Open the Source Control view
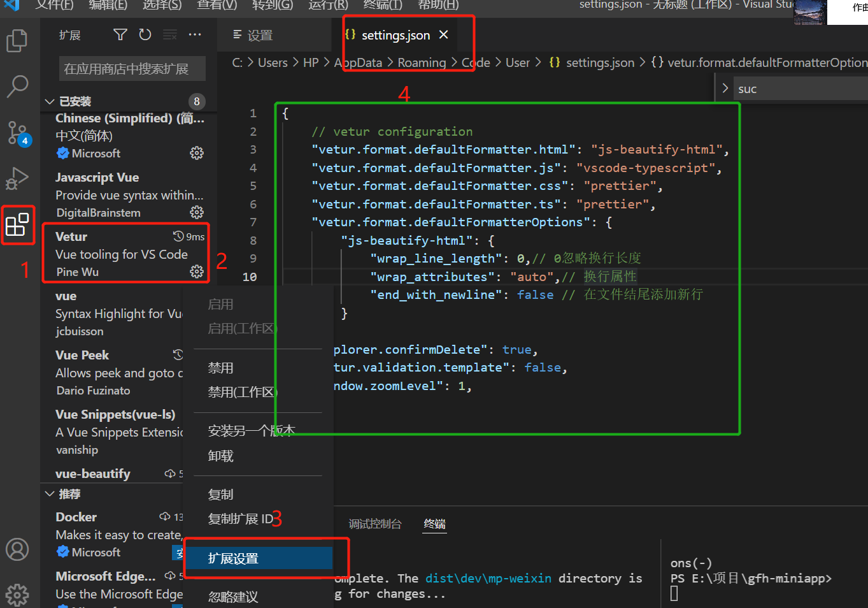This screenshot has width=868, height=608. click(x=17, y=132)
